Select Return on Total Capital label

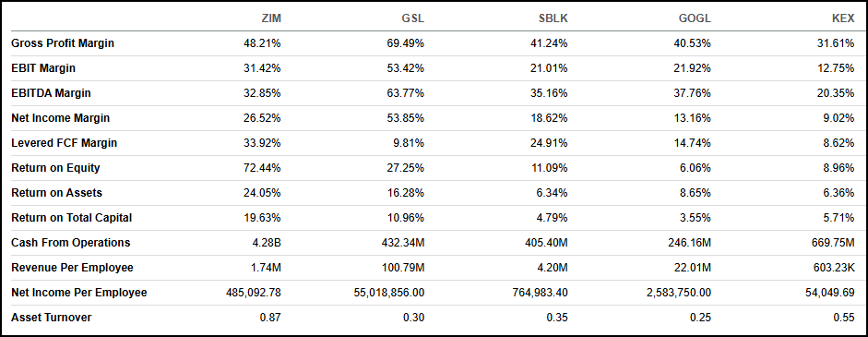tap(71, 218)
